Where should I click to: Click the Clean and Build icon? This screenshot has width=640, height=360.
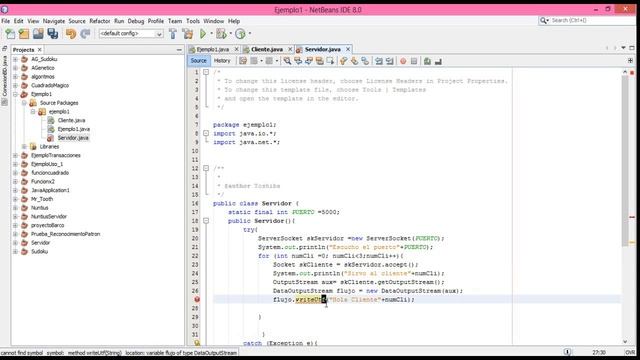pos(188,34)
